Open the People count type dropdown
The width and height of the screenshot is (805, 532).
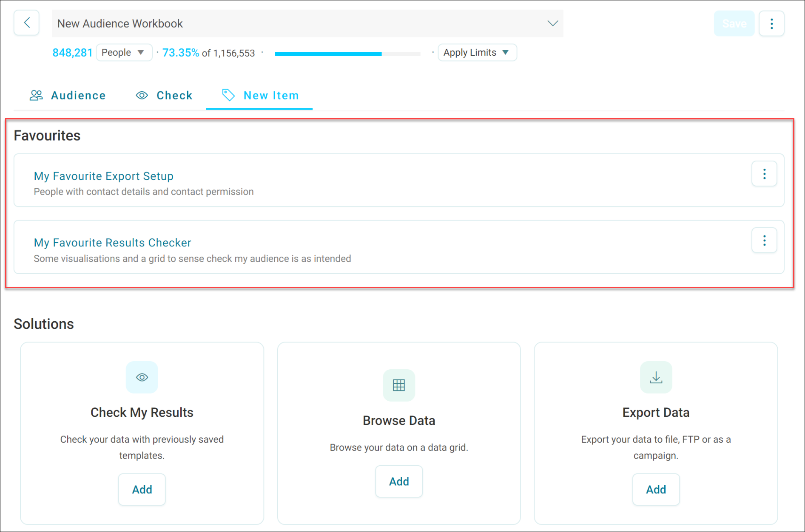click(x=124, y=53)
